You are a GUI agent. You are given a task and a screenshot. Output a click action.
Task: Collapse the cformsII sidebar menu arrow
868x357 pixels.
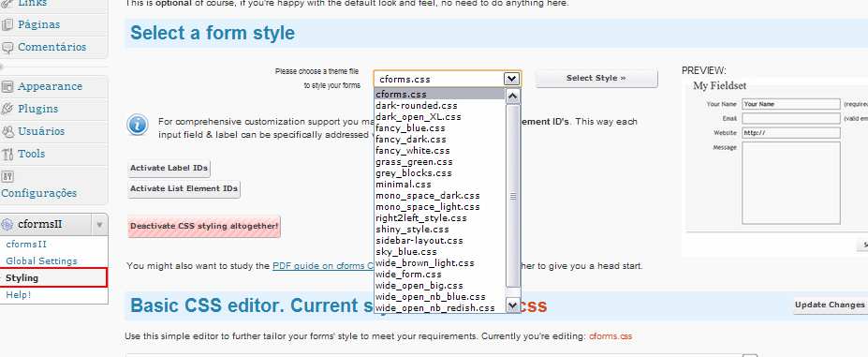(99, 225)
